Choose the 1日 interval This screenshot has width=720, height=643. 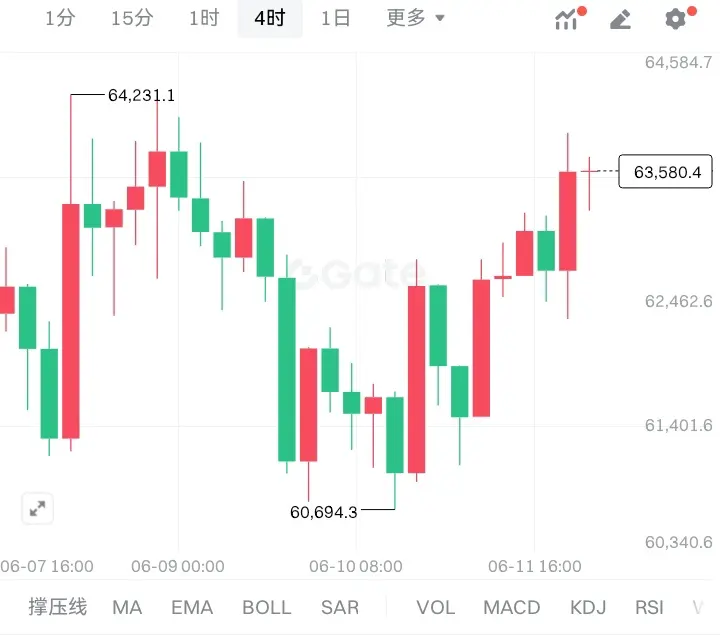336,18
